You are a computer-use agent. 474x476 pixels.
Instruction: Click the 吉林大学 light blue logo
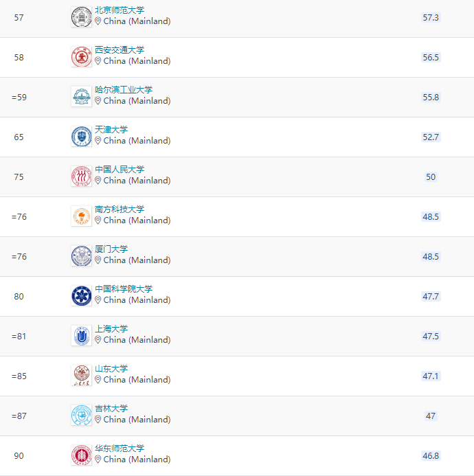pos(81,416)
